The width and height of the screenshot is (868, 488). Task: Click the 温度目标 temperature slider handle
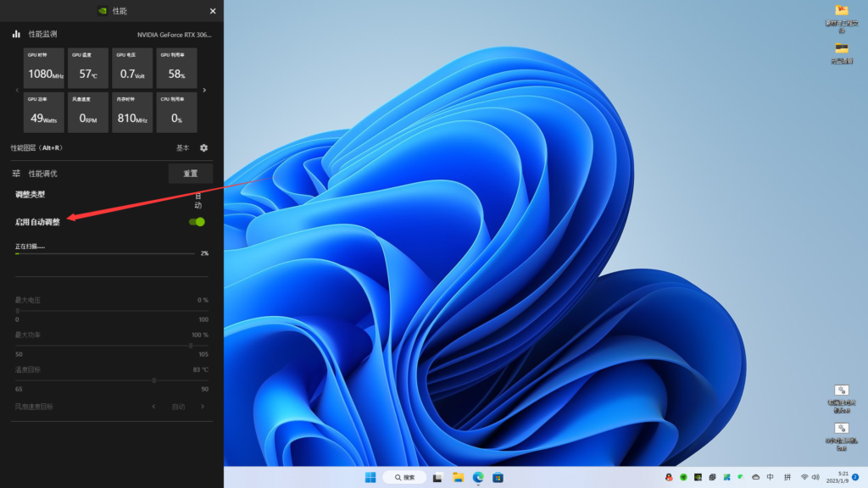(x=153, y=380)
